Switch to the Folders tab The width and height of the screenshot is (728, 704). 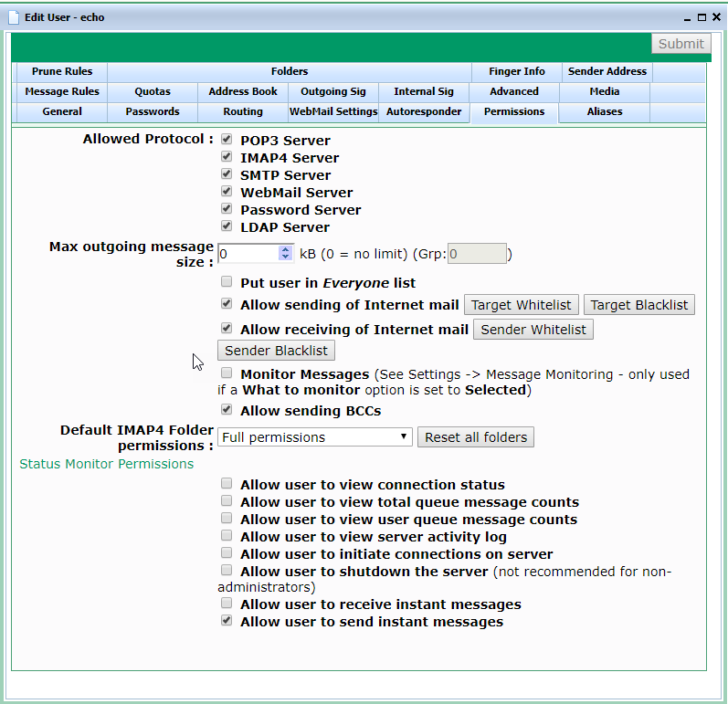[290, 71]
